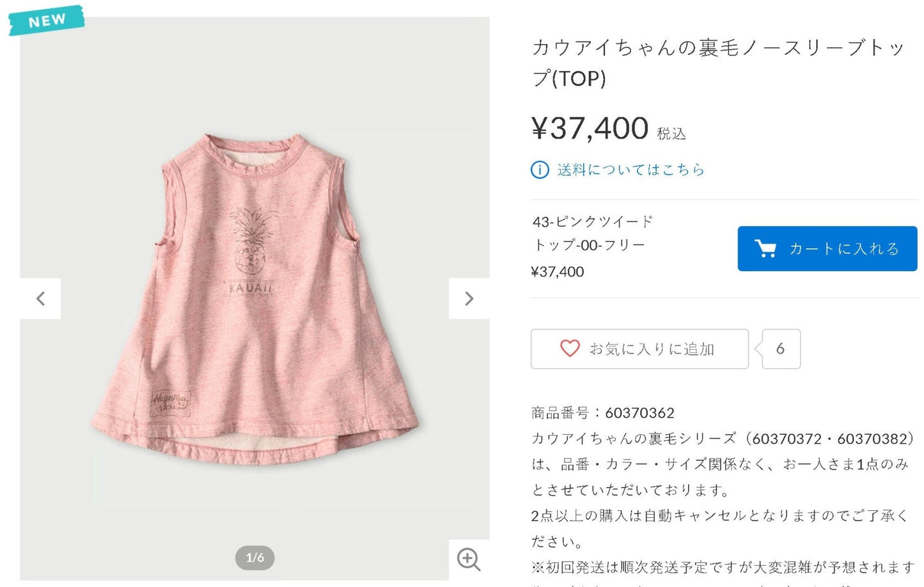The image size is (924, 587).
Task: Go to the previous product image
Action: coord(40,299)
